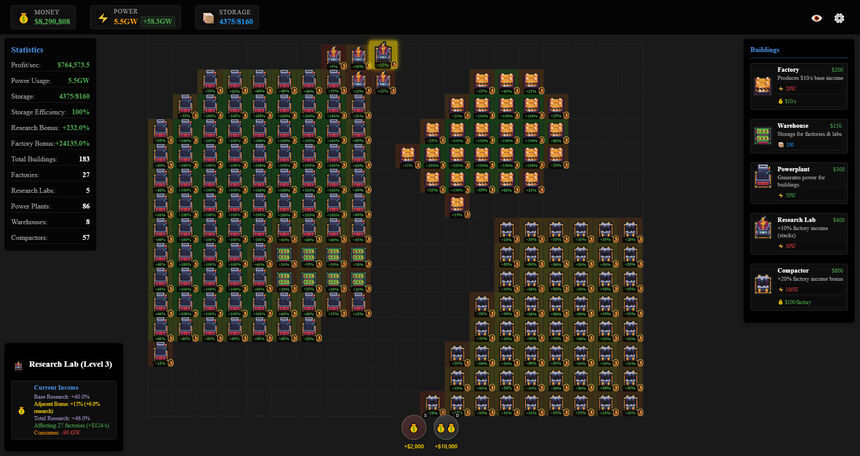The image size is (860, 456).
Task: Click the $8,290,808 money value
Action: click(x=52, y=22)
